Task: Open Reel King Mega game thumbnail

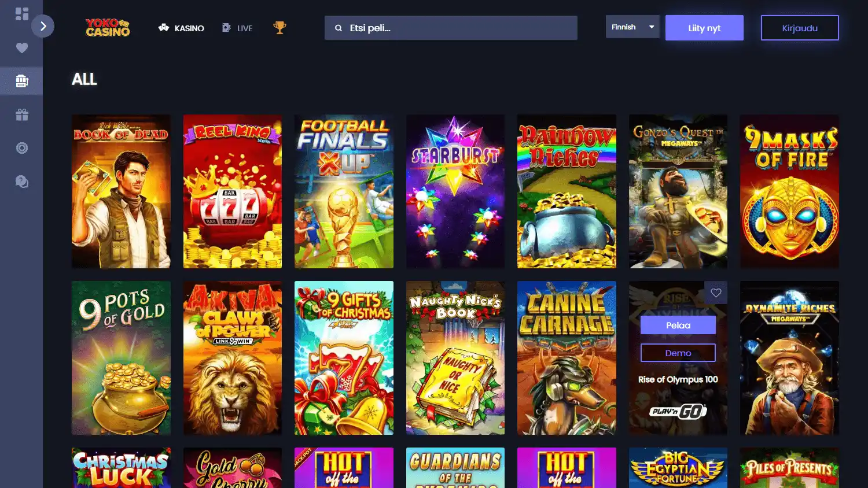Action: pyautogui.click(x=233, y=191)
